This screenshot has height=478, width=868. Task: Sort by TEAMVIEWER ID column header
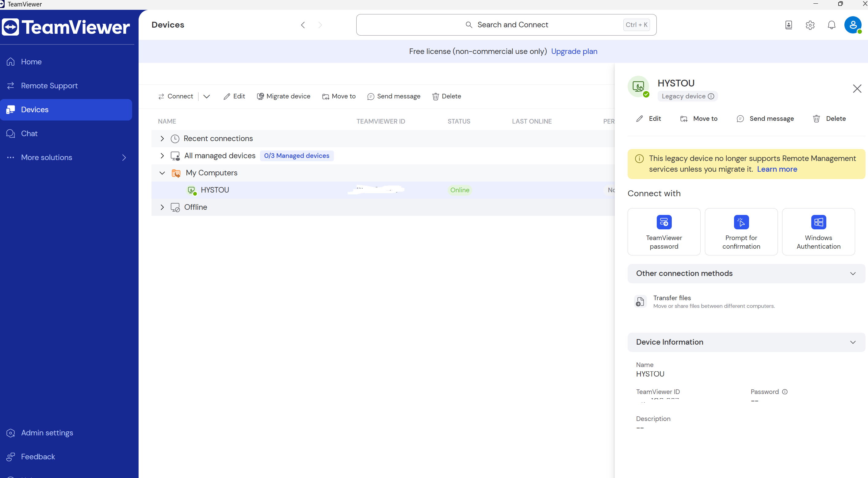[x=381, y=121]
